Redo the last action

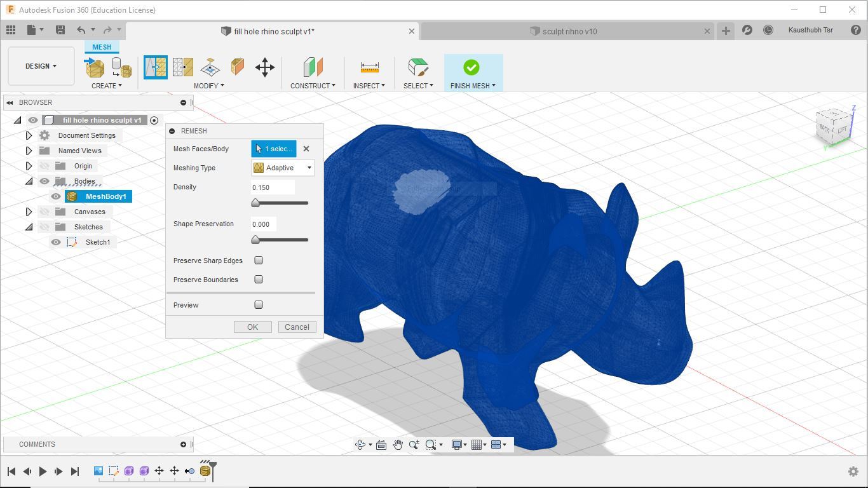(107, 30)
